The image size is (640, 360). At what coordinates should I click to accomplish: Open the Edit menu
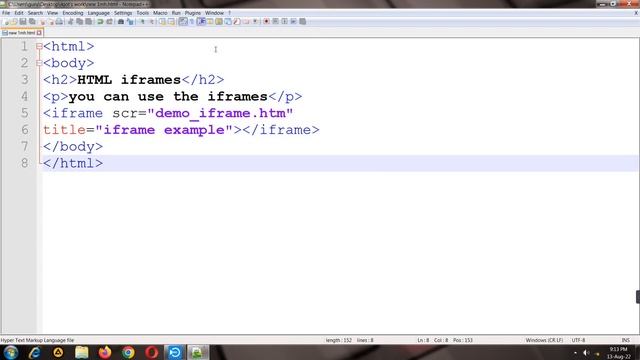(19, 13)
